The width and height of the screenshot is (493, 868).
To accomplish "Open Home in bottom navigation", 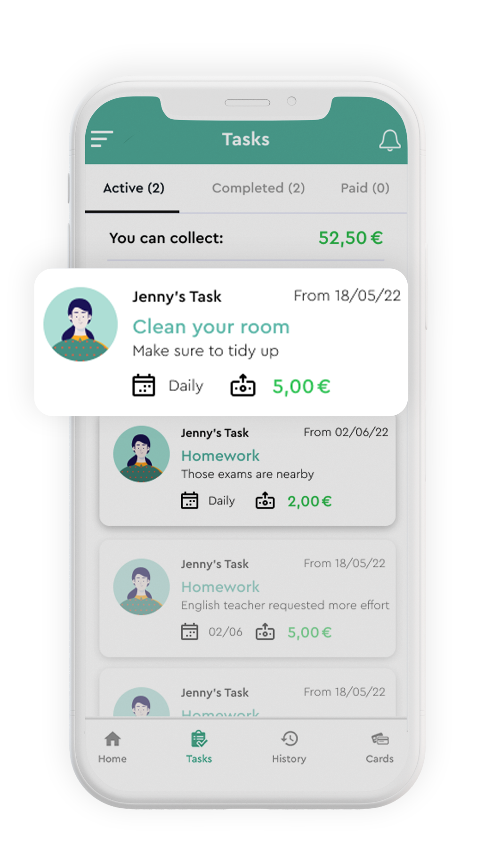I will pyautogui.click(x=113, y=747).
